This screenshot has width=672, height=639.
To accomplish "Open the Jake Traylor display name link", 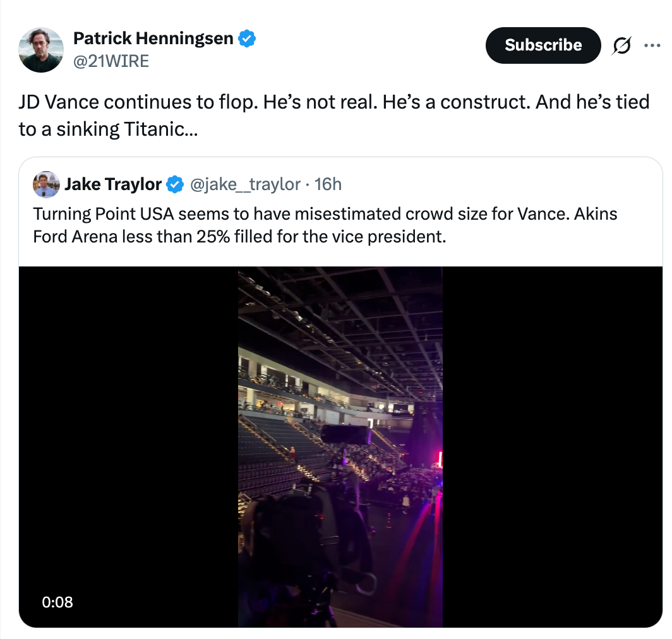I will (x=113, y=184).
